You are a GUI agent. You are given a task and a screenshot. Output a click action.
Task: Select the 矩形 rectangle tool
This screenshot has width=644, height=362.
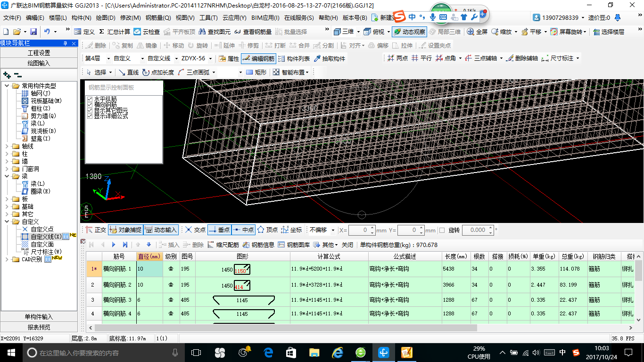pyautogui.click(x=256, y=72)
